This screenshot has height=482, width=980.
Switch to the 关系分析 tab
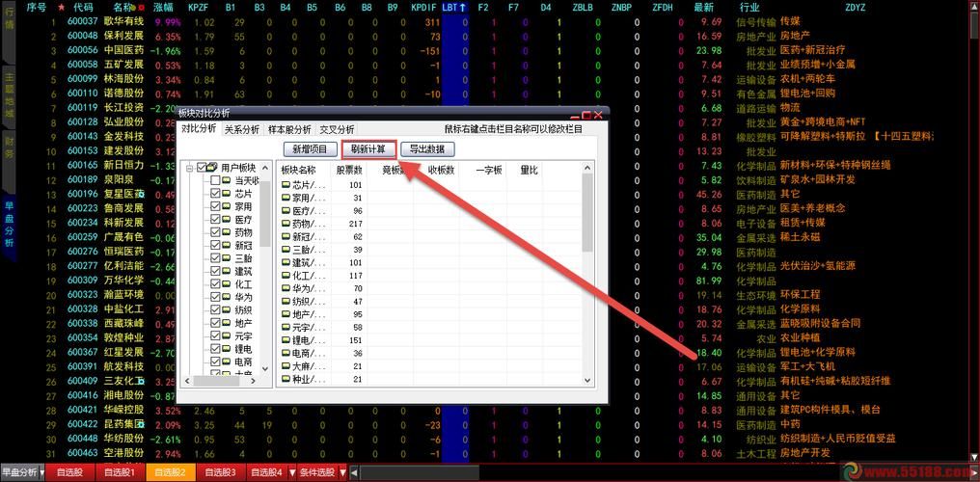coord(242,130)
